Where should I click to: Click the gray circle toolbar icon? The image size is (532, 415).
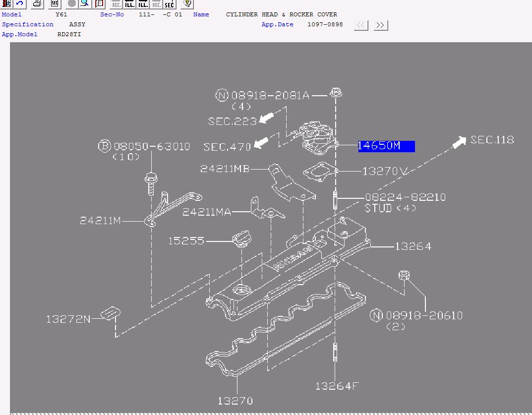[x=71, y=4]
